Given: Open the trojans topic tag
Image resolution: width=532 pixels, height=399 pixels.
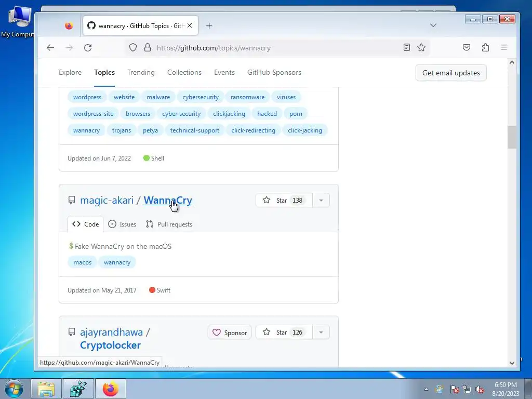Looking at the screenshot, I should point(122,130).
